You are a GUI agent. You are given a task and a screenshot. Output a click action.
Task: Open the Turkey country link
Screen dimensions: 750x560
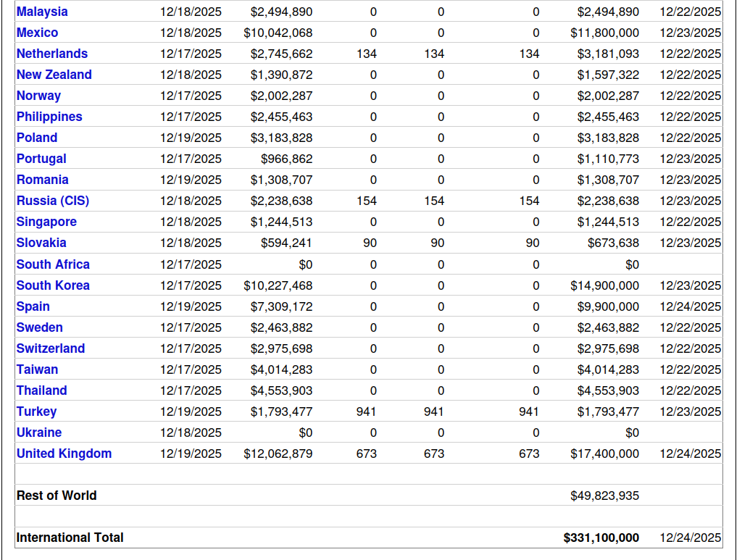pyautogui.click(x=37, y=411)
